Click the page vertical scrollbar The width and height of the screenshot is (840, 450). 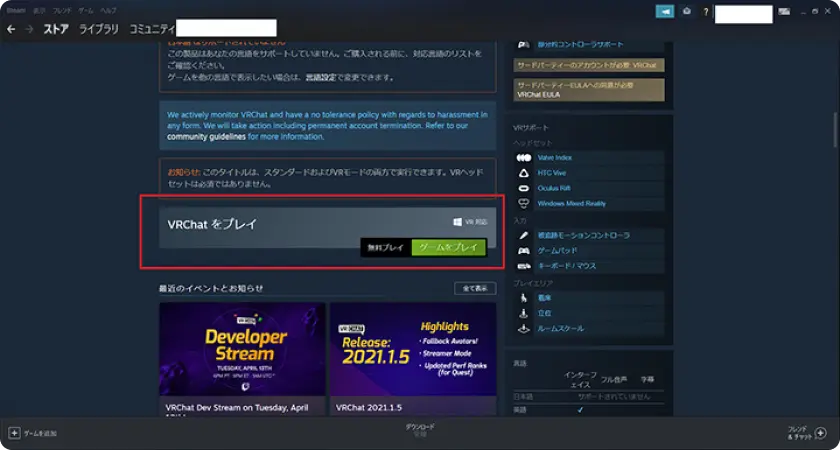point(835,129)
